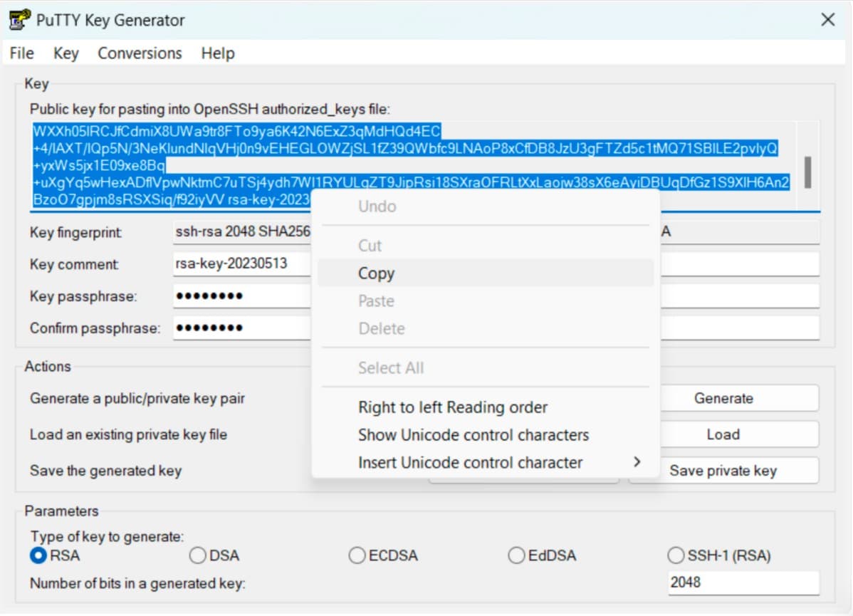Click the PuTTY Key Generator title bar icon
Viewport: 853px width, 616px height.
(20, 20)
